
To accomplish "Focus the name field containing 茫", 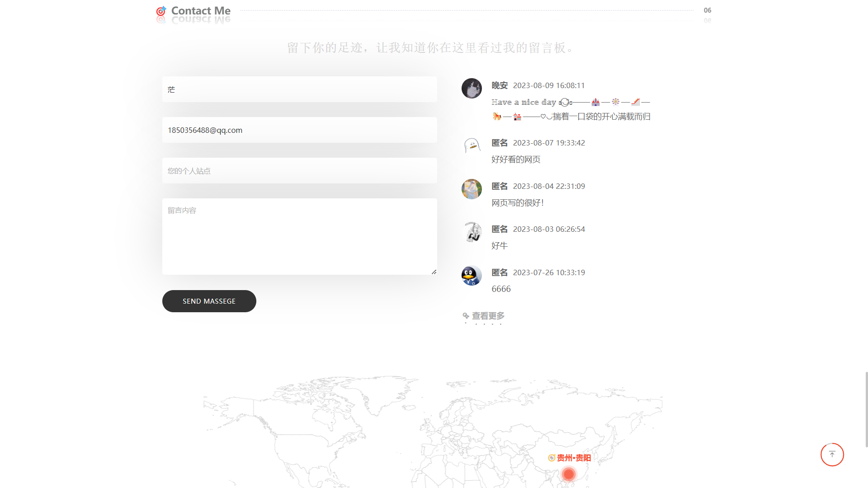I will [x=299, y=89].
